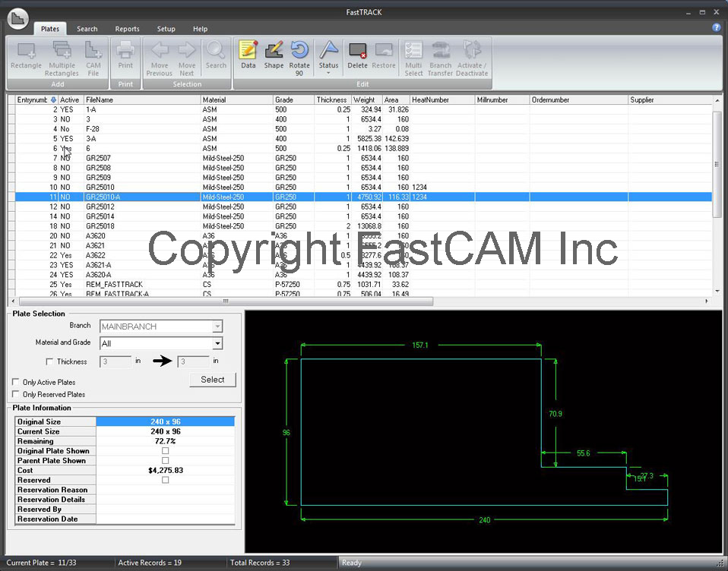Select the GR25018 plate row
This screenshot has height=571, width=728.
pyautogui.click(x=363, y=226)
